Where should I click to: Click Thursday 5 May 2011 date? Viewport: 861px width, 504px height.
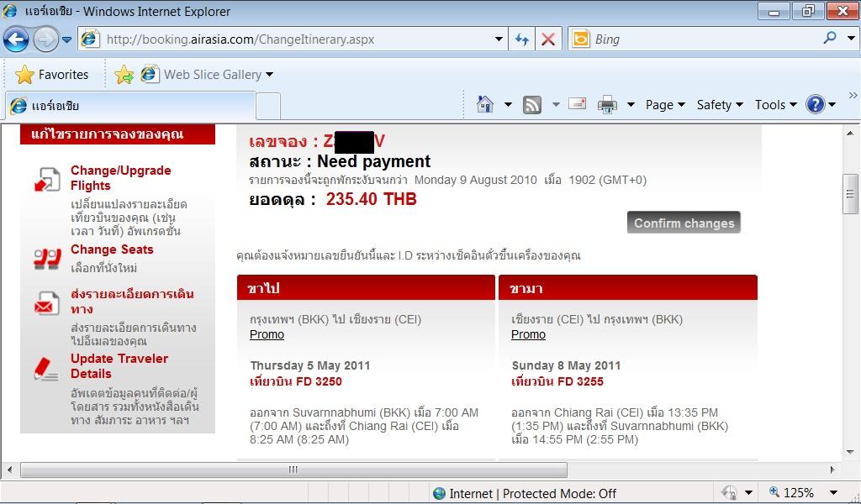pos(310,365)
